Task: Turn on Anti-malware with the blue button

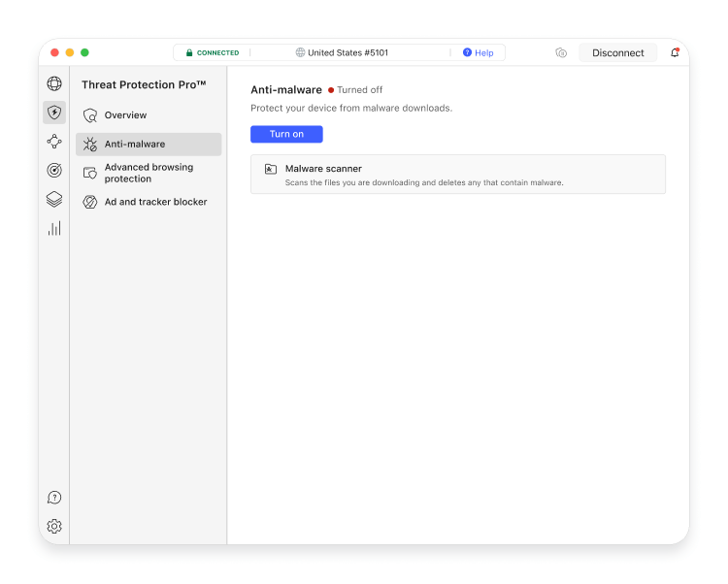Action: [286, 134]
